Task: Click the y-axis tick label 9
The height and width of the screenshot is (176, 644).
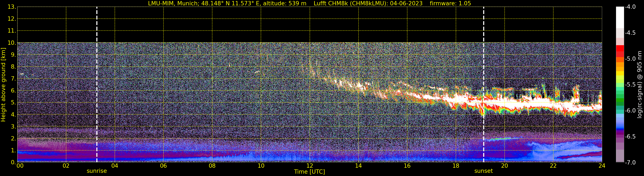Action: pos(13,55)
